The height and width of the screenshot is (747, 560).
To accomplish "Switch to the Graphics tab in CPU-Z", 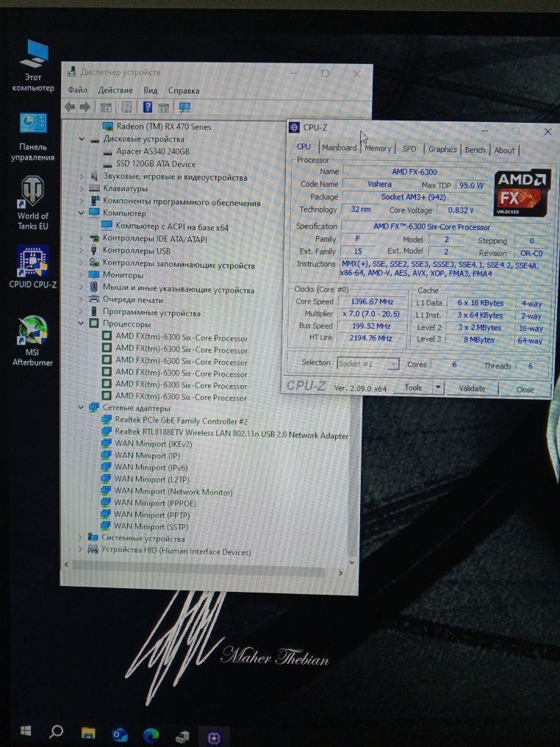I will point(442,149).
